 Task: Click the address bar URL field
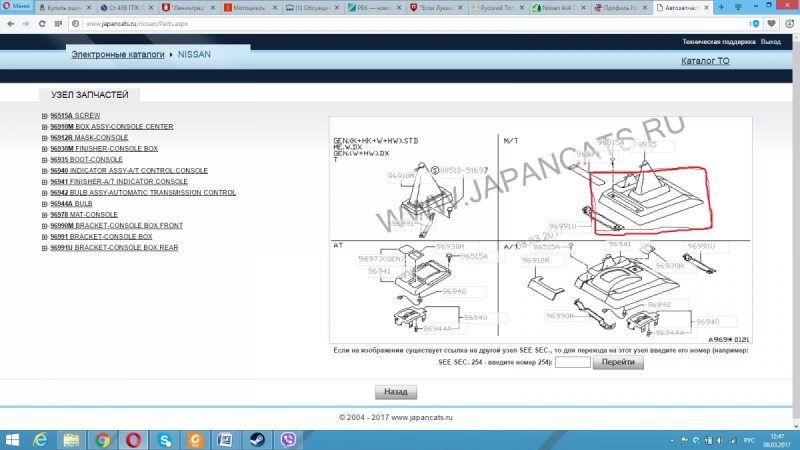(x=408, y=23)
